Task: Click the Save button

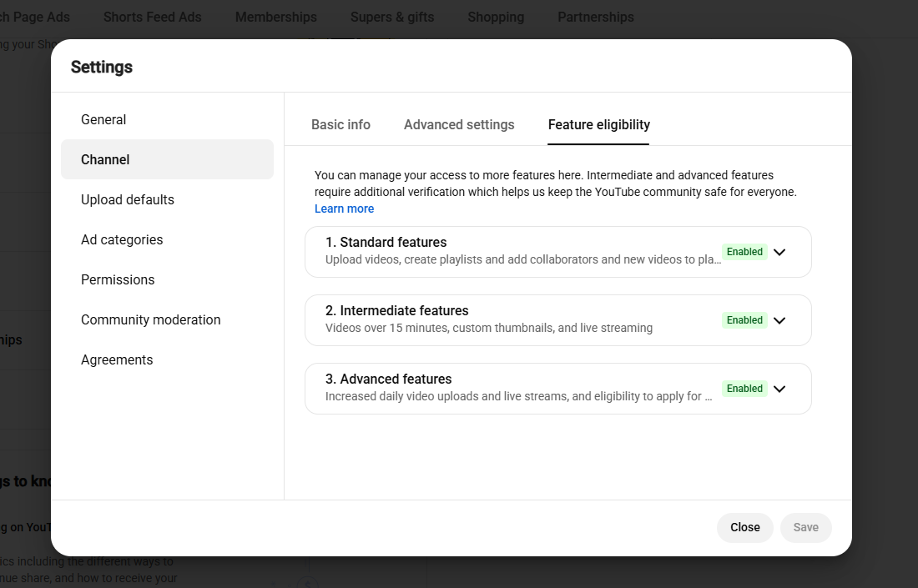Action: [x=805, y=527]
